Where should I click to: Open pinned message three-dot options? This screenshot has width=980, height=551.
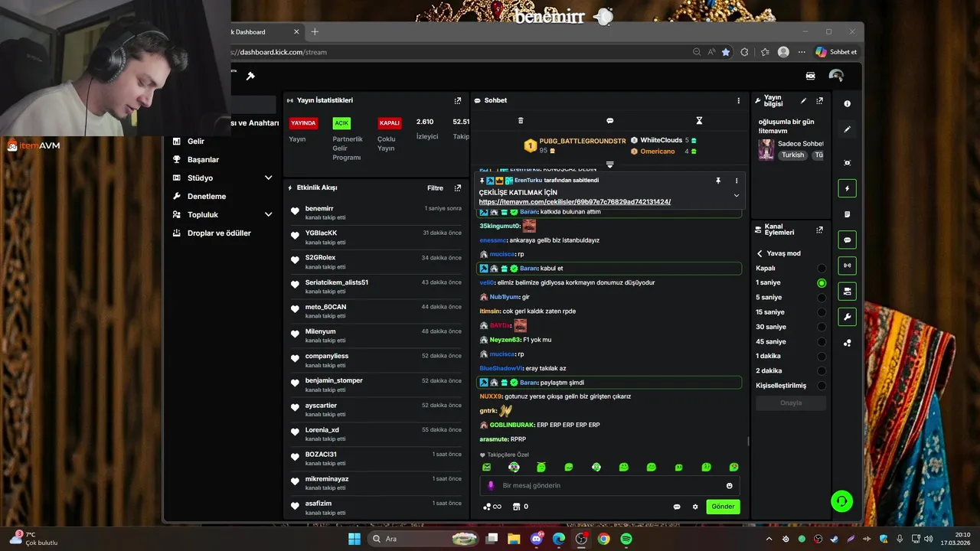[737, 181]
